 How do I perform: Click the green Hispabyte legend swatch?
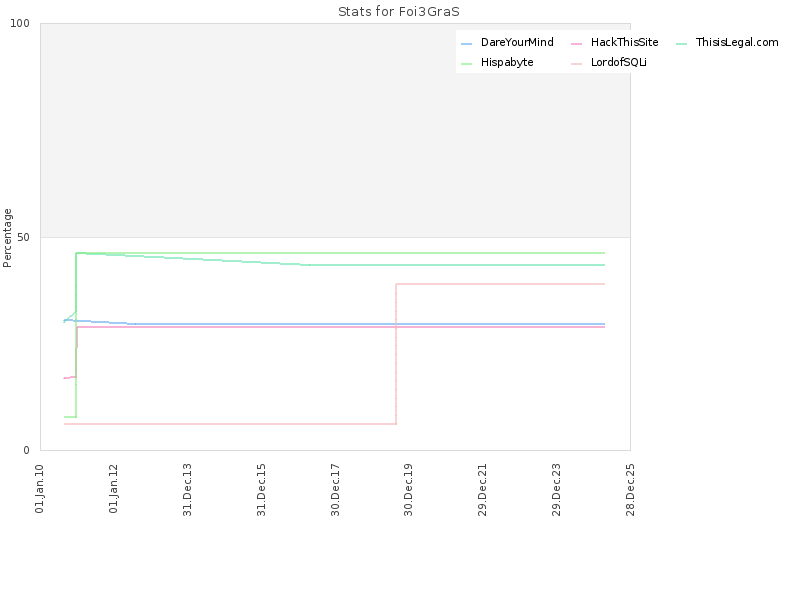[466, 64]
